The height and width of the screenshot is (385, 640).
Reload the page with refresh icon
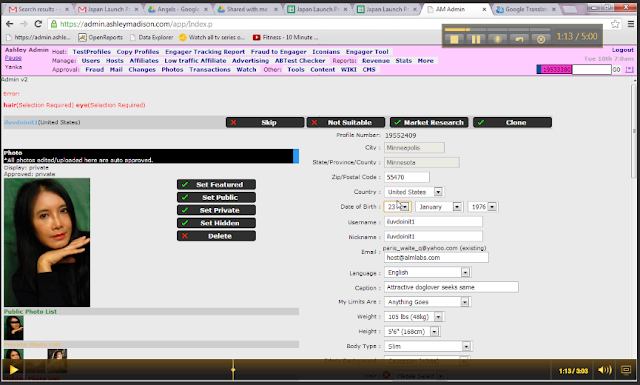[x=38, y=24]
